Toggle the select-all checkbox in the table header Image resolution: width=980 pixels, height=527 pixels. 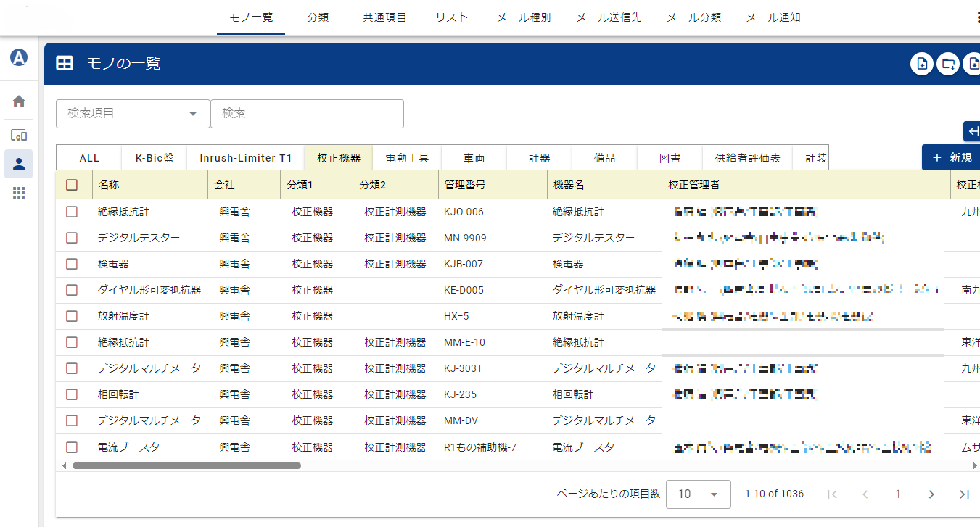(x=72, y=185)
